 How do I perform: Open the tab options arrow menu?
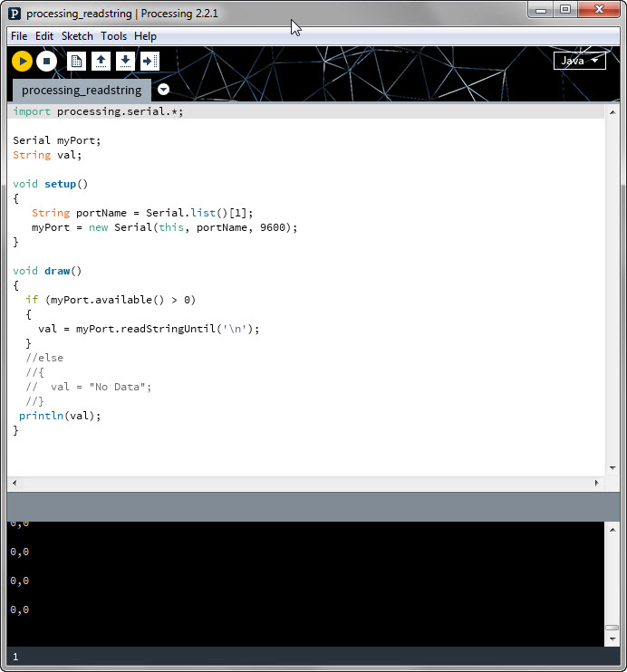163,89
